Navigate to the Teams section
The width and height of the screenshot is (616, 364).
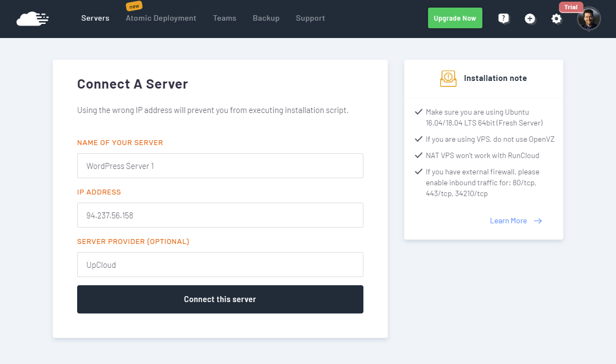coord(224,18)
